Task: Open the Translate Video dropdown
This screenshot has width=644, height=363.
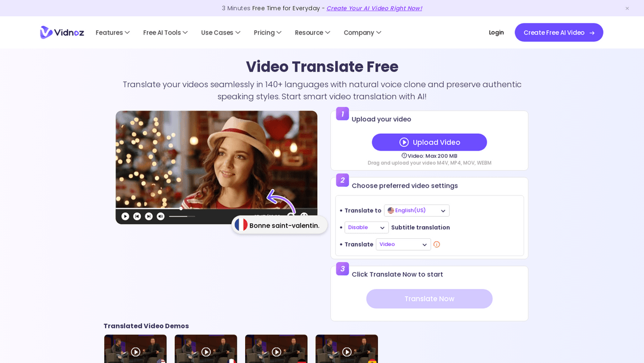Action: pyautogui.click(x=403, y=244)
